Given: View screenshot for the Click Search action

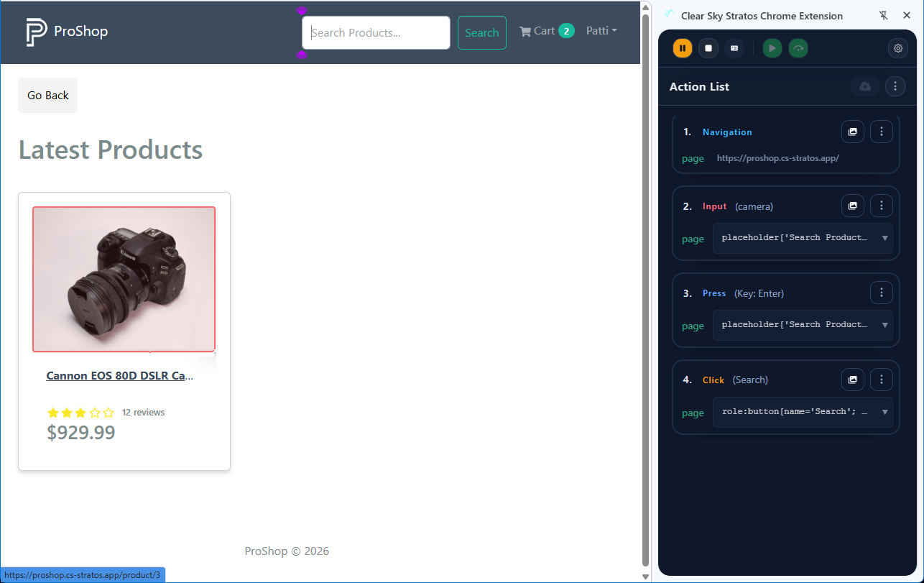Looking at the screenshot, I should click(852, 380).
